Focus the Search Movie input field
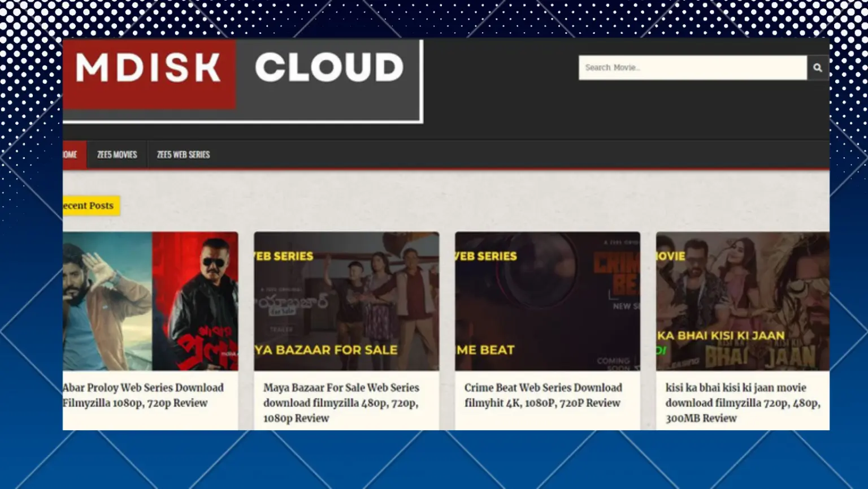The image size is (868, 489). 693,68
